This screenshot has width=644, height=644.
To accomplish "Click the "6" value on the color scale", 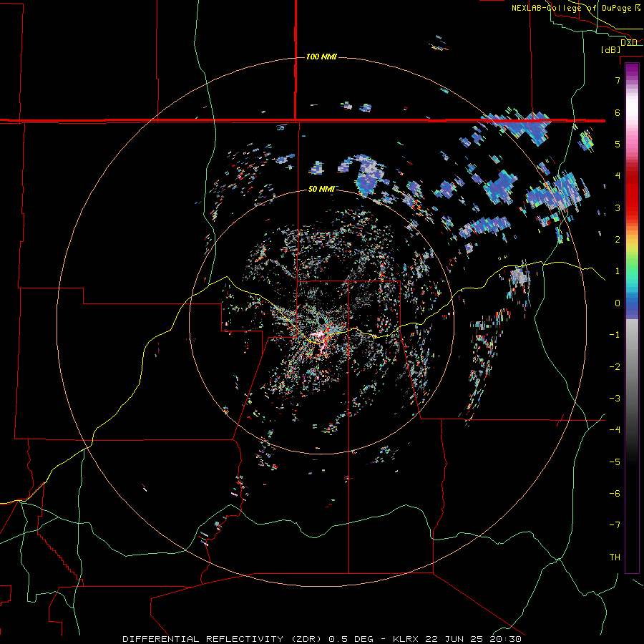I will [x=618, y=112].
